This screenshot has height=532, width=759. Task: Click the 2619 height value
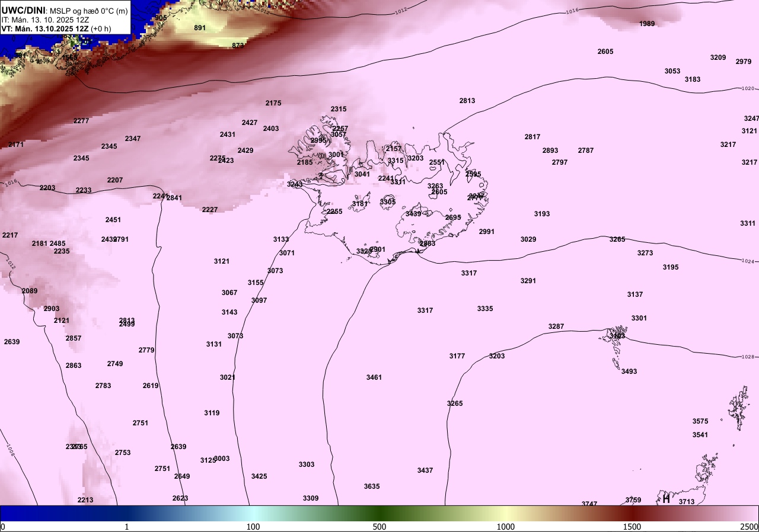[151, 386]
